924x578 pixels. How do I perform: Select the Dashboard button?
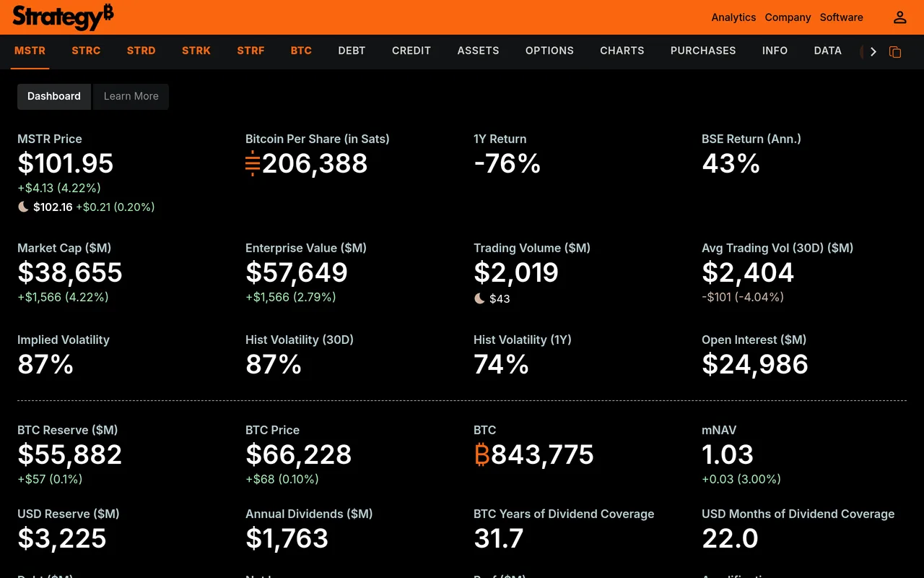(54, 96)
